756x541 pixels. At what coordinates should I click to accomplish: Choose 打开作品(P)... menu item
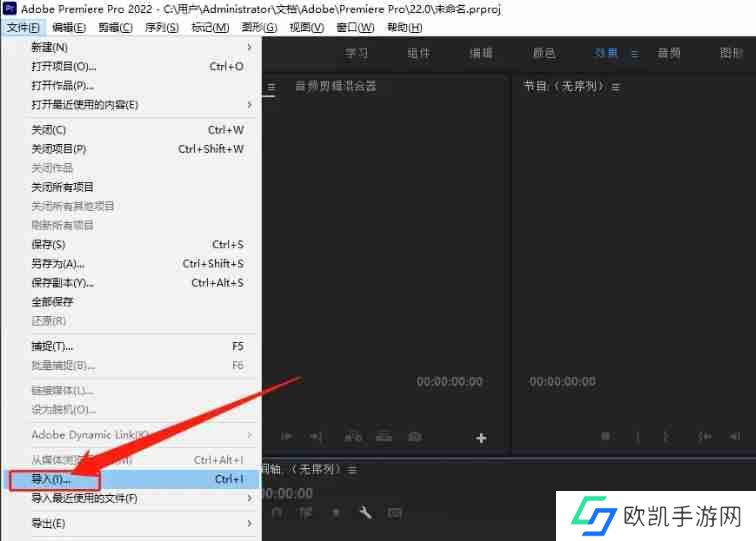[135, 86]
